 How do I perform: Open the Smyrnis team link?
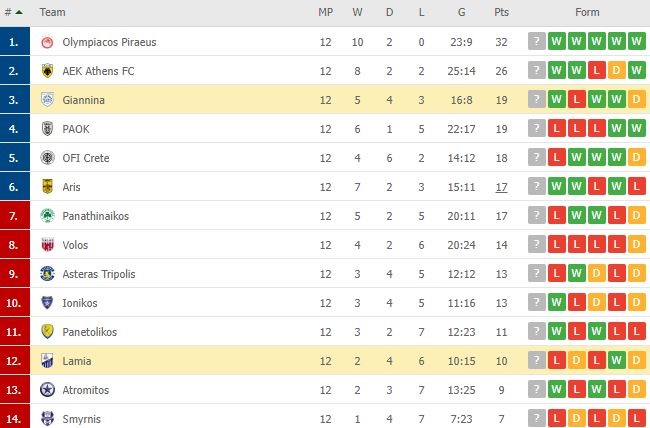pyautogui.click(x=83, y=419)
